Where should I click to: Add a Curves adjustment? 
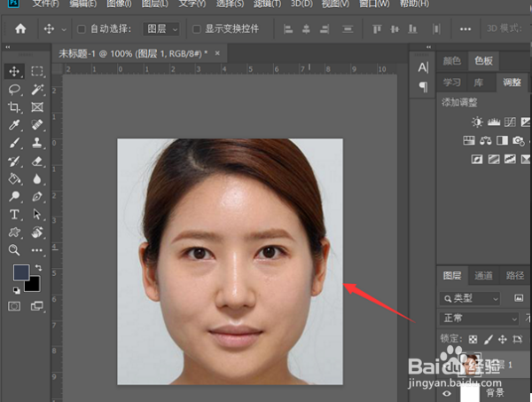(x=510, y=122)
